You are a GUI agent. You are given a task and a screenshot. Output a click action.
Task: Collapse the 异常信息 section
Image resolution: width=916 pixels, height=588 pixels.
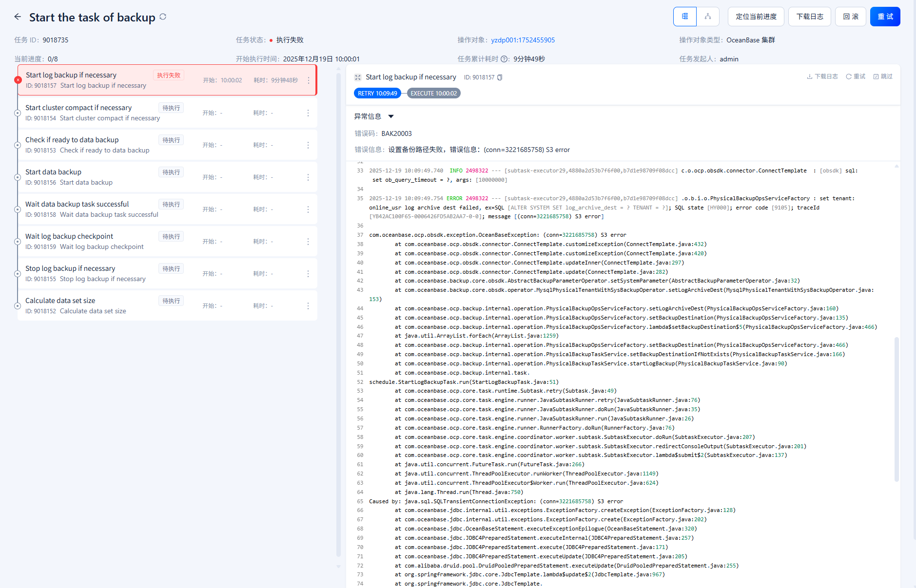(391, 116)
